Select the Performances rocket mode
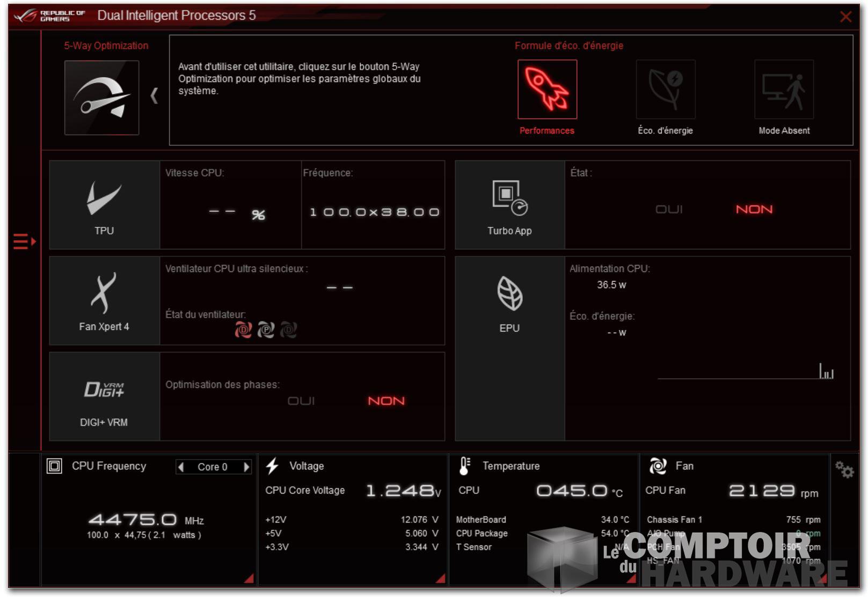 click(x=546, y=89)
